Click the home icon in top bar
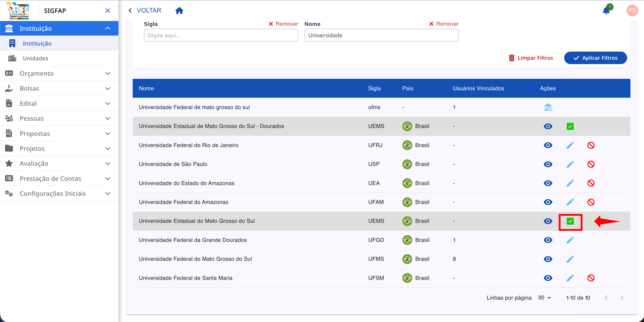 [179, 11]
